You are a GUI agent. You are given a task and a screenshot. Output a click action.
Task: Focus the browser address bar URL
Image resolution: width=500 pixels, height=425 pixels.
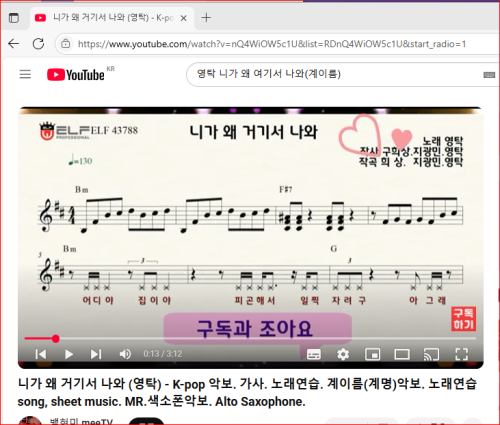(x=272, y=44)
